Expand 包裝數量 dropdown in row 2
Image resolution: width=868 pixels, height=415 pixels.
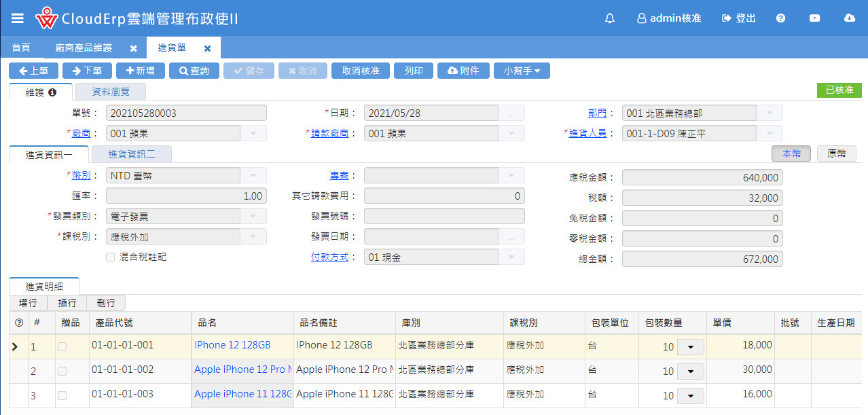click(x=691, y=372)
